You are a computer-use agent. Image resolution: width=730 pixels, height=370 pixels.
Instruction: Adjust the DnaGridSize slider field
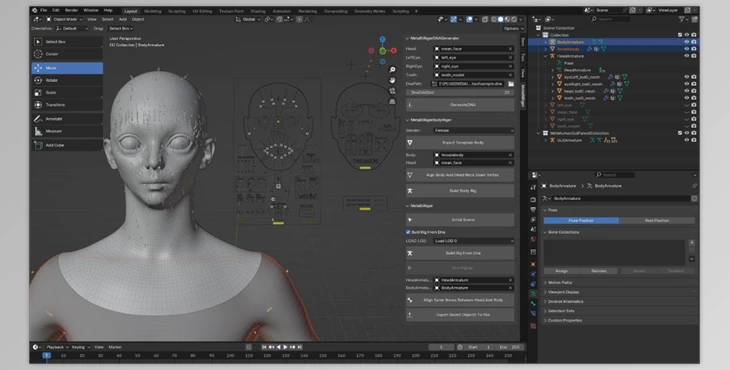pos(460,93)
